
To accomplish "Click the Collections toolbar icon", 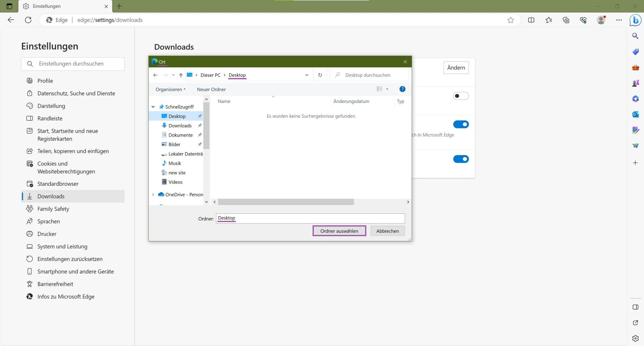I will pos(566,20).
